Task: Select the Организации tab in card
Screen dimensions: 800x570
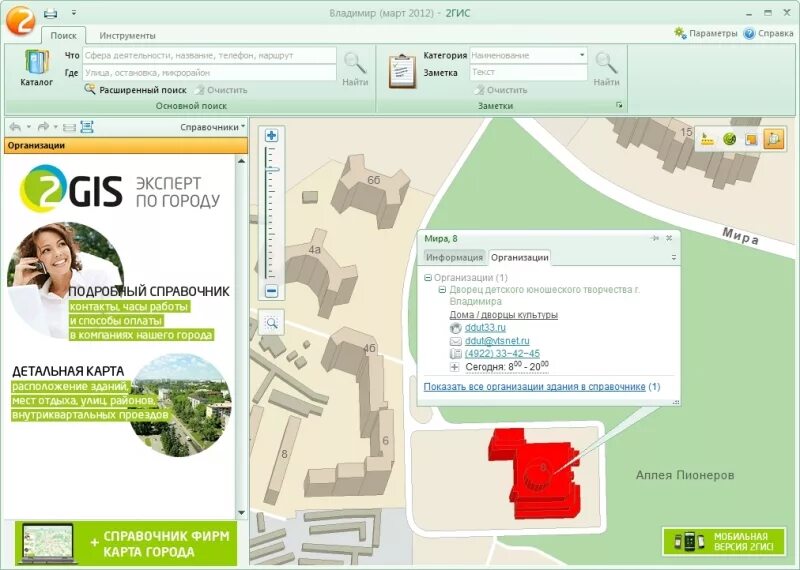Action: click(519, 257)
